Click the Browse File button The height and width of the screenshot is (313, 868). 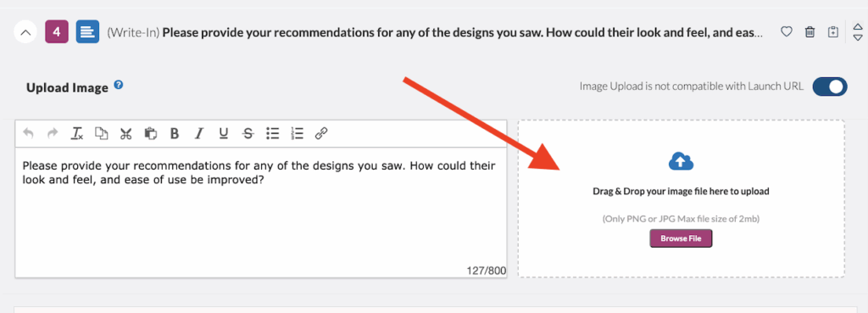tap(681, 238)
